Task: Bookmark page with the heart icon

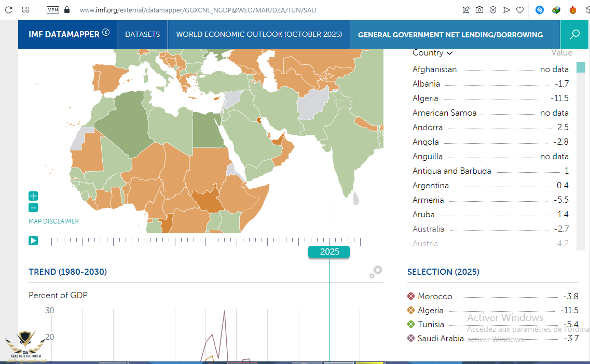Action: pyautogui.click(x=520, y=10)
